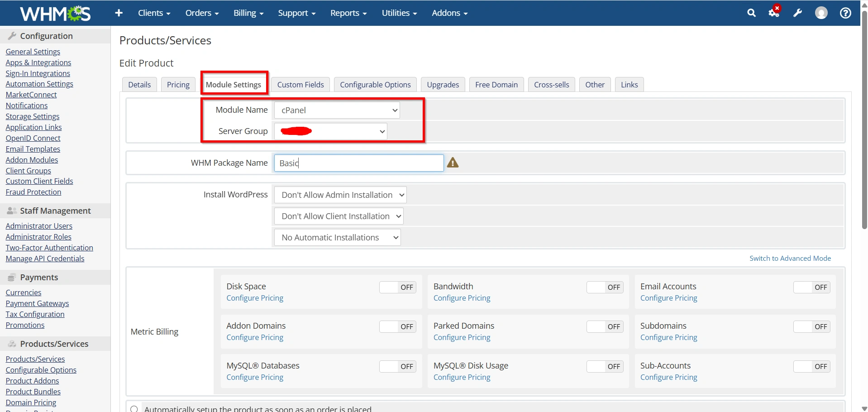Switch to the Custom Fields tab
The height and width of the screenshot is (412, 868).
300,85
